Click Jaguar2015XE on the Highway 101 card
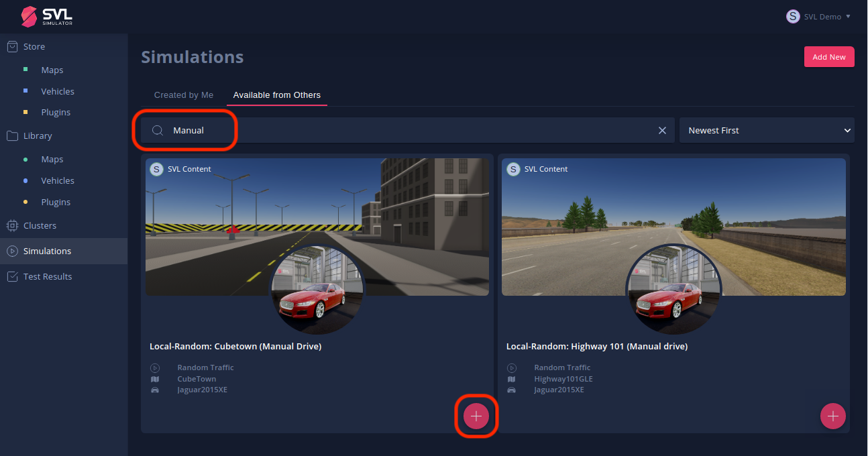 pos(559,390)
